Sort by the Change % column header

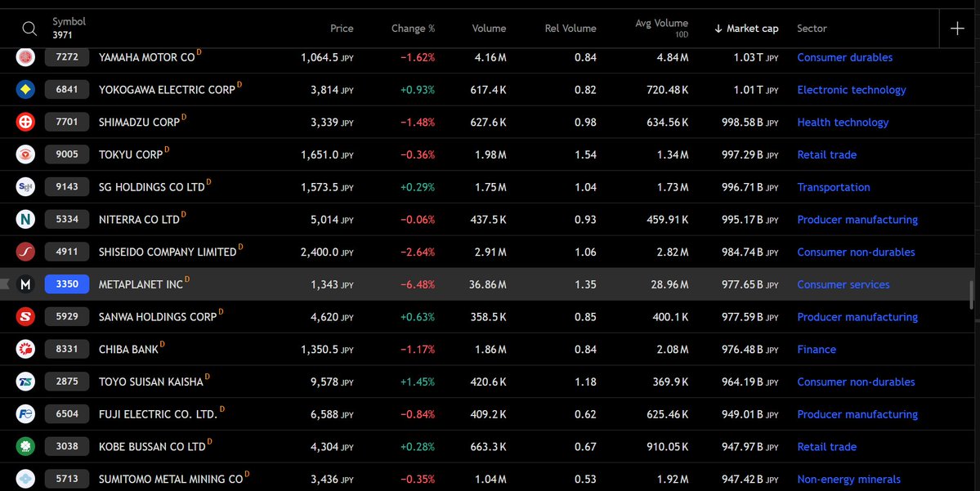pos(413,29)
